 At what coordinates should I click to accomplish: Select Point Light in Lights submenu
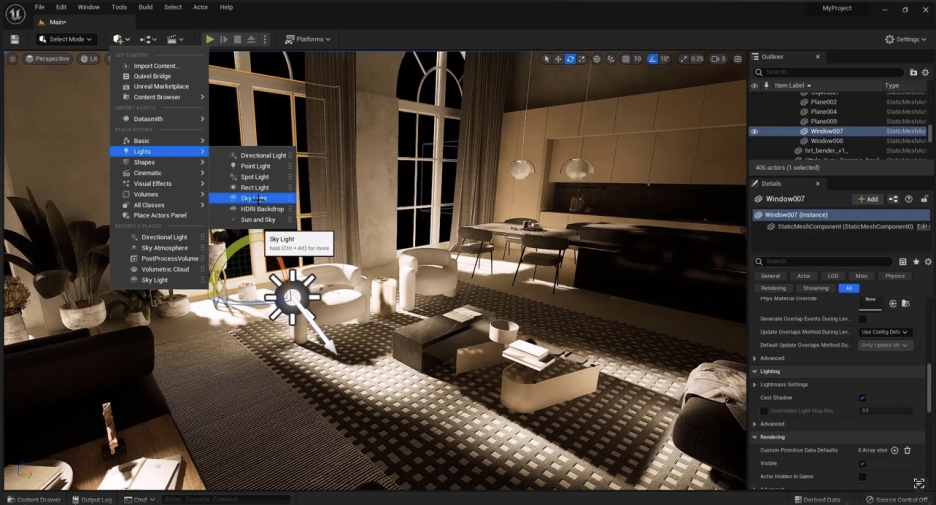(x=255, y=166)
